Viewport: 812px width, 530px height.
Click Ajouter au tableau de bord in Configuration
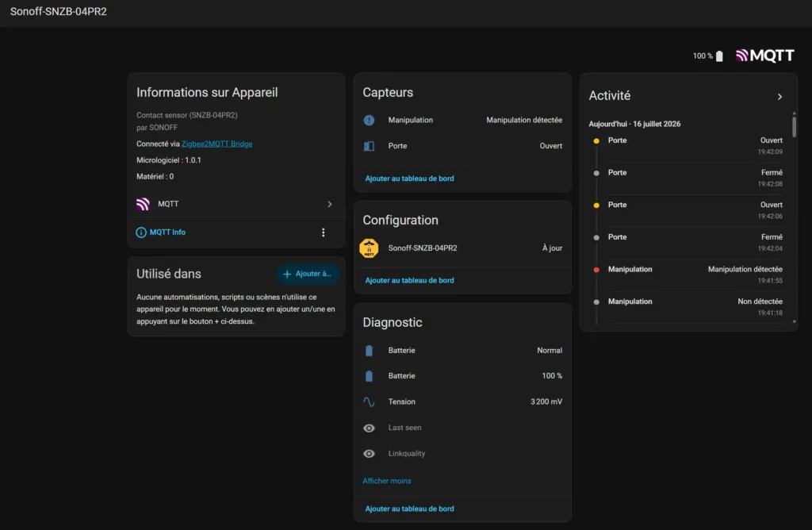point(409,280)
